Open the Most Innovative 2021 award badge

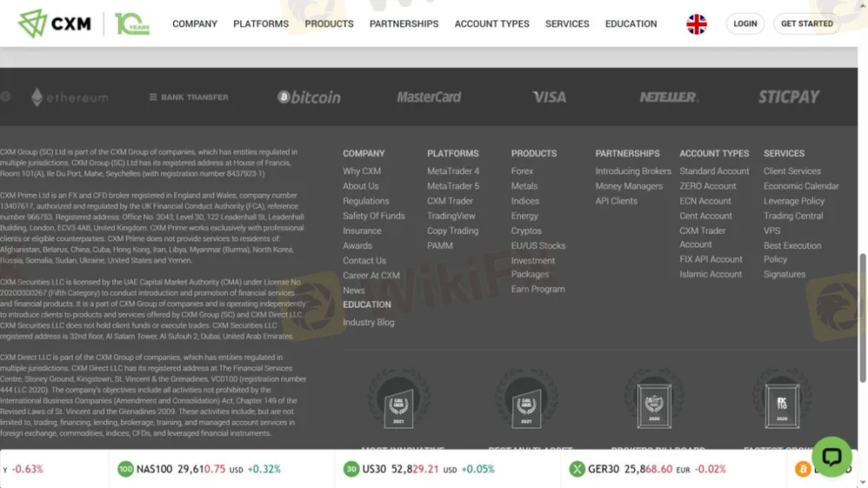click(398, 400)
